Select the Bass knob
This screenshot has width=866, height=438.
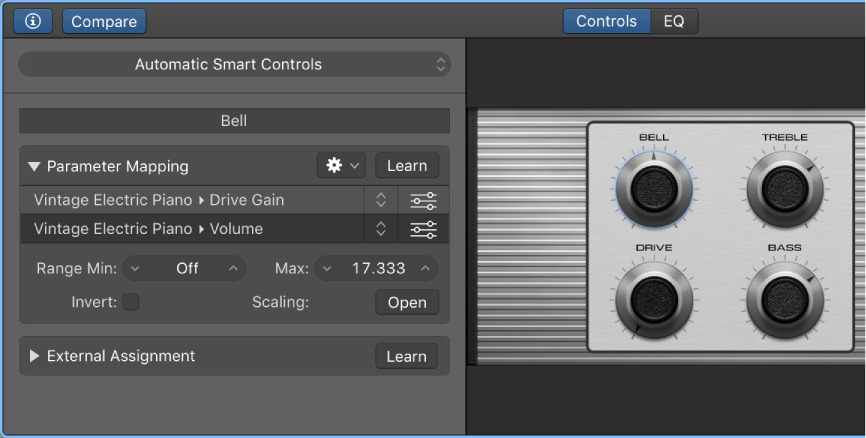(x=785, y=300)
